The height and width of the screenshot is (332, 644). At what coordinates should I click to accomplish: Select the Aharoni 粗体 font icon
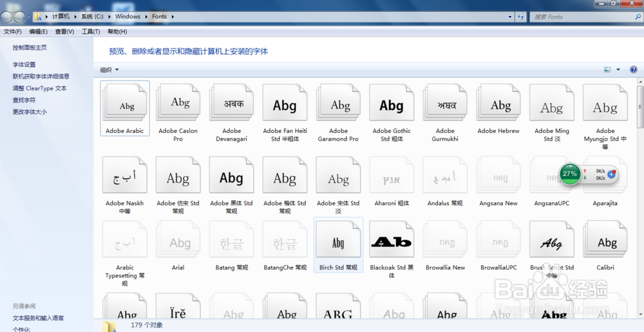coord(392,175)
